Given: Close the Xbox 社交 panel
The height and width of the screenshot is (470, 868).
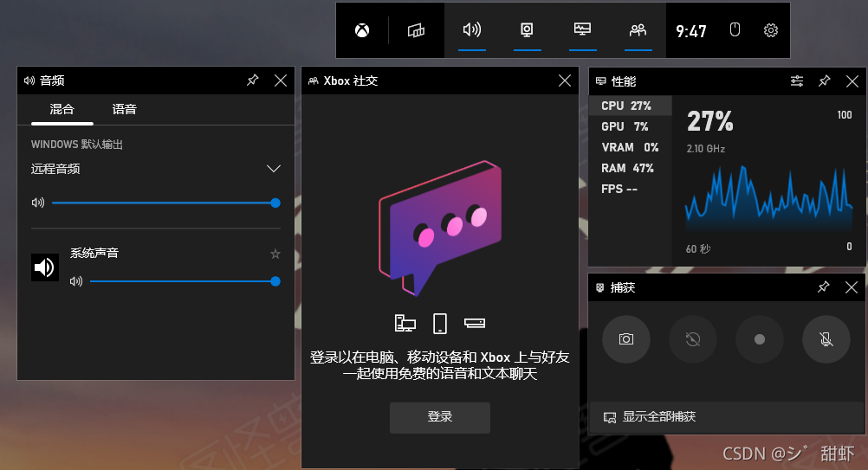Looking at the screenshot, I should 565,80.
